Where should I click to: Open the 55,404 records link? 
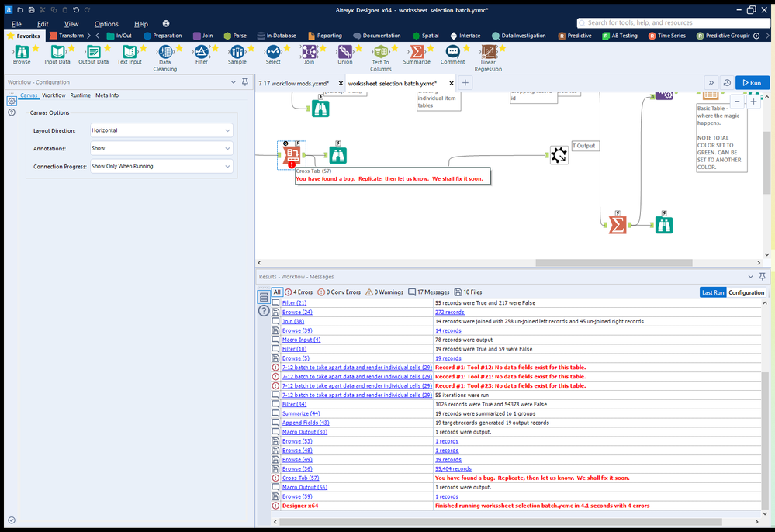[x=453, y=468]
